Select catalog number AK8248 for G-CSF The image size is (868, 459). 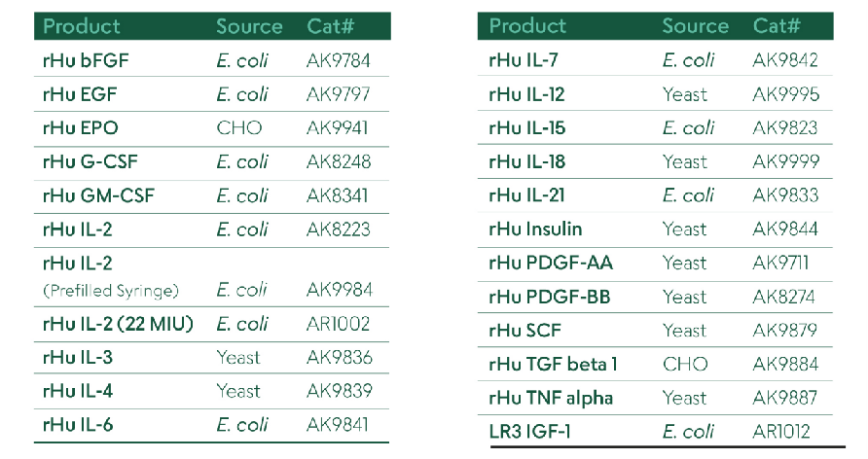(x=338, y=162)
